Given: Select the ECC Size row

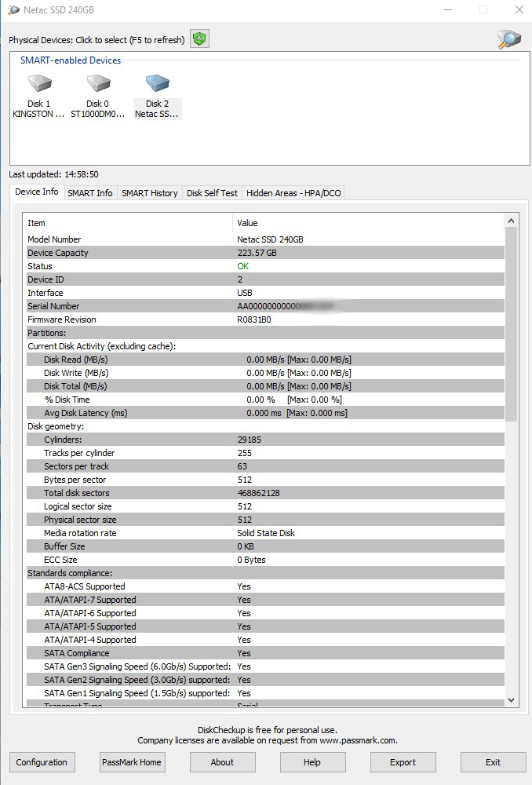Looking at the screenshot, I should tap(264, 560).
